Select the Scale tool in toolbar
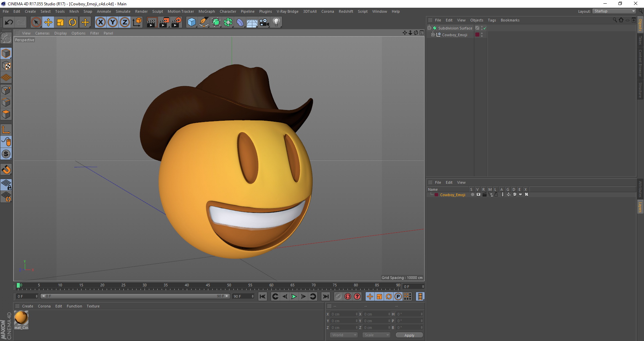 60,22
